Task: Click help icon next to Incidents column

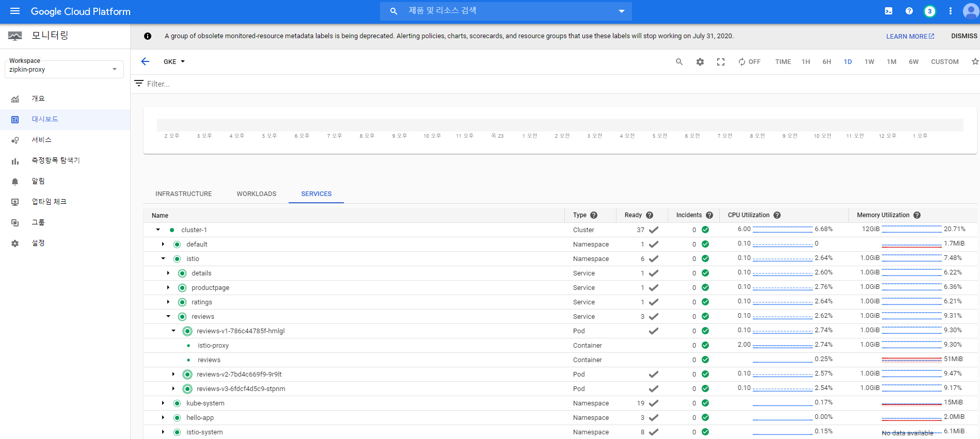Action: (x=709, y=215)
